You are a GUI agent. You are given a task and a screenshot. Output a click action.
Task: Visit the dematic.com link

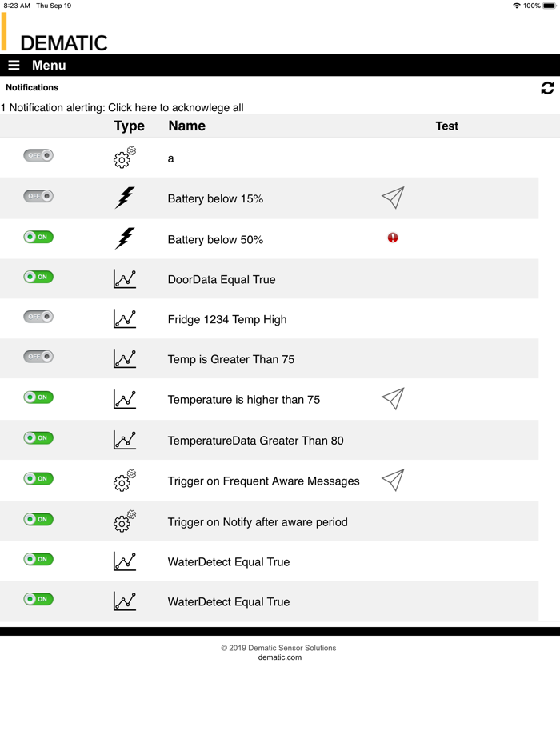coord(279,657)
